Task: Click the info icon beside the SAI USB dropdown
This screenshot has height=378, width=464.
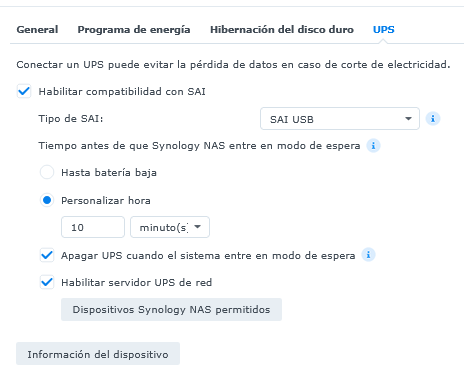Action: click(433, 119)
